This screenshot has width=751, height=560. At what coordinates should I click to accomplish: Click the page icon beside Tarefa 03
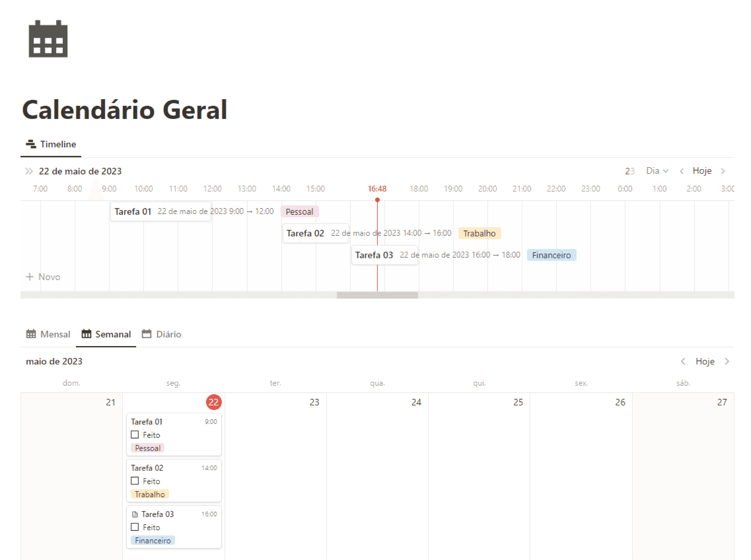click(x=135, y=514)
